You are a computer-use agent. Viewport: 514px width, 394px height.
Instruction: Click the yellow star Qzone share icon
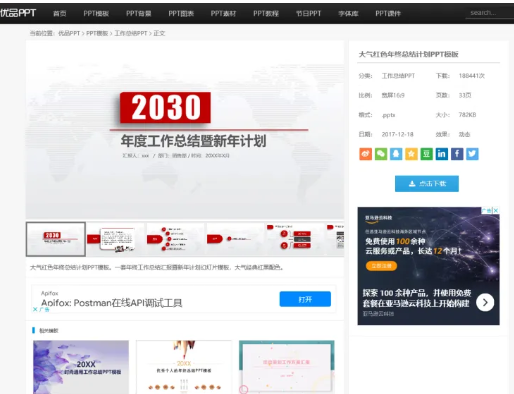(x=411, y=154)
